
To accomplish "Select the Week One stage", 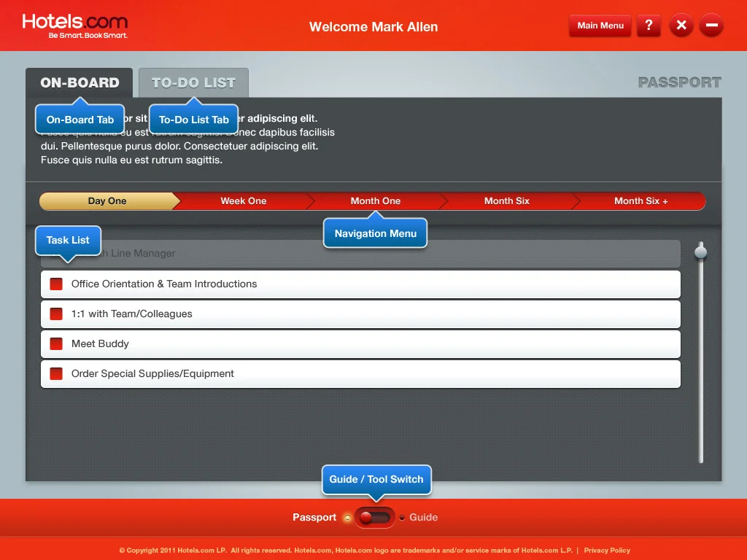I will 244,201.
